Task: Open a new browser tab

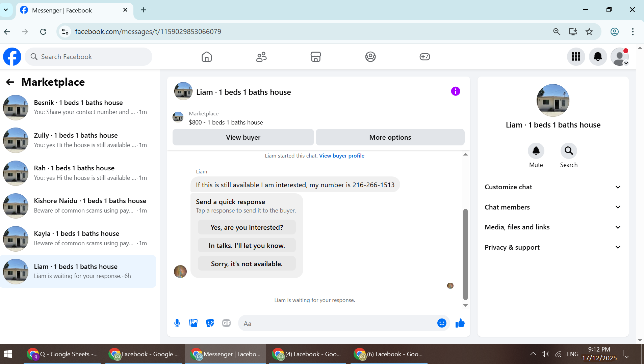Action: [144, 10]
